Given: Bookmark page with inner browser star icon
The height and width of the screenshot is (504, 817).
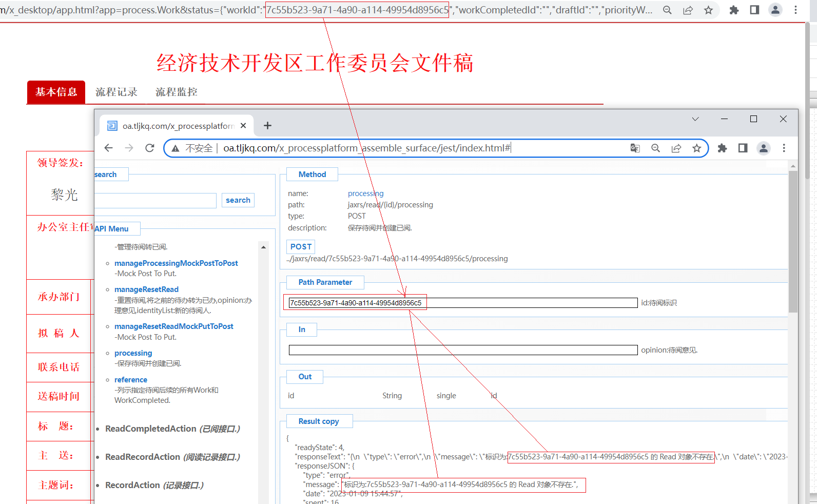Looking at the screenshot, I should 696,148.
